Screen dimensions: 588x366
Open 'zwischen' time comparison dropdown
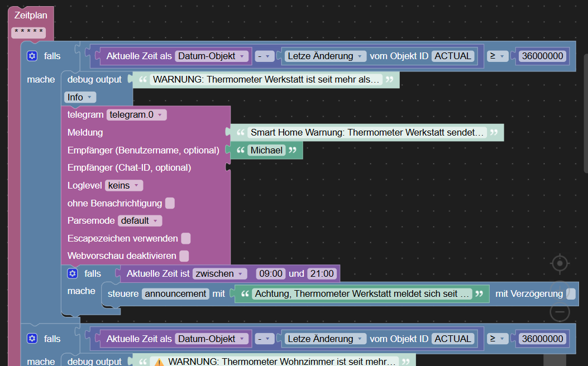pos(220,274)
